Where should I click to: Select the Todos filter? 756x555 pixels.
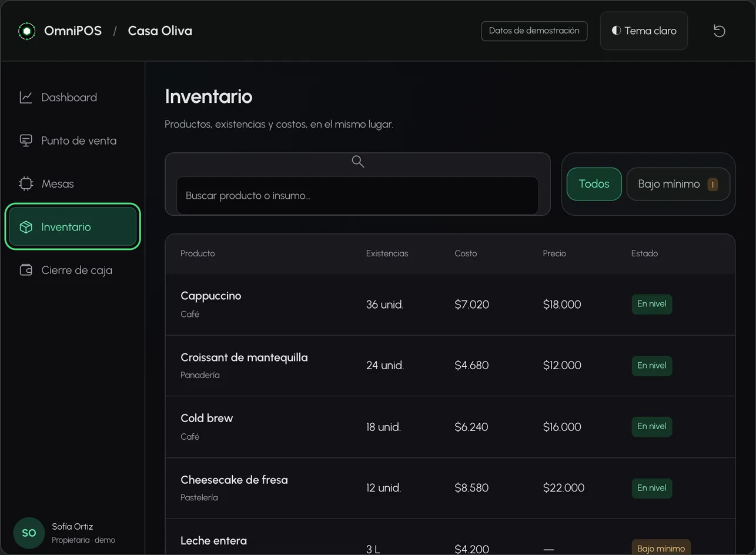click(x=594, y=184)
